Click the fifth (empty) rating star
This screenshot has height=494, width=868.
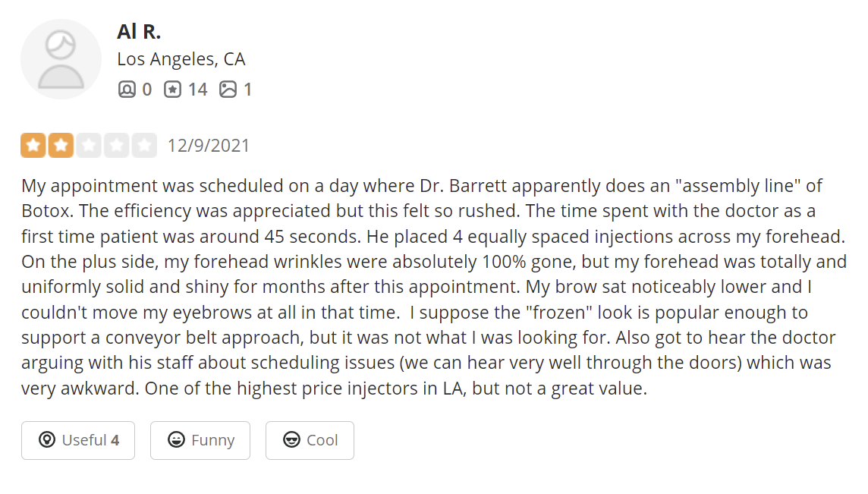[143, 145]
